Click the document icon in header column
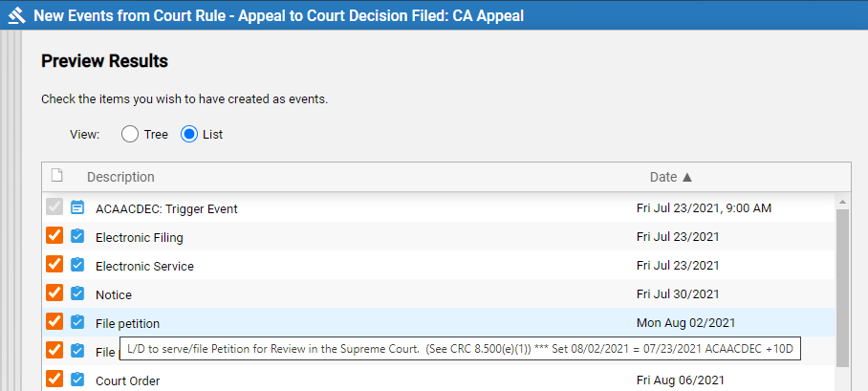This screenshot has height=391, width=868. coord(56,176)
